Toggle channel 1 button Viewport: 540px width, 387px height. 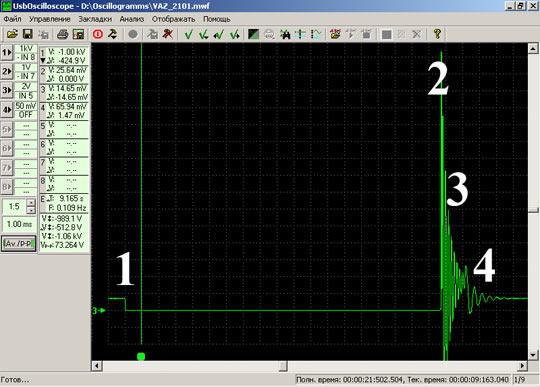pos(7,53)
